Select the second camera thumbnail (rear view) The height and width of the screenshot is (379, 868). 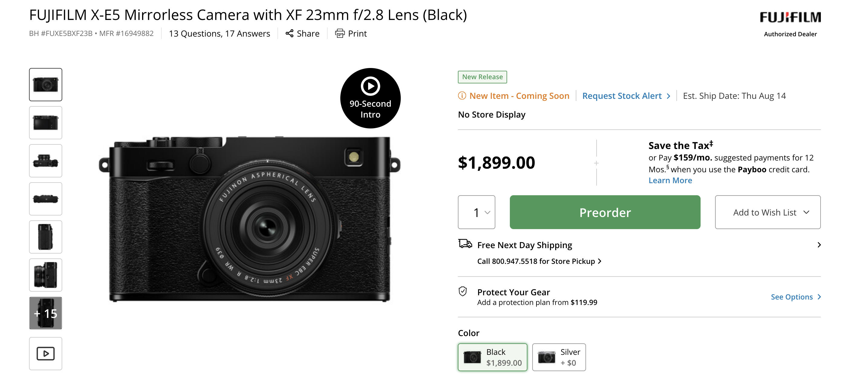tap(46, 123)
